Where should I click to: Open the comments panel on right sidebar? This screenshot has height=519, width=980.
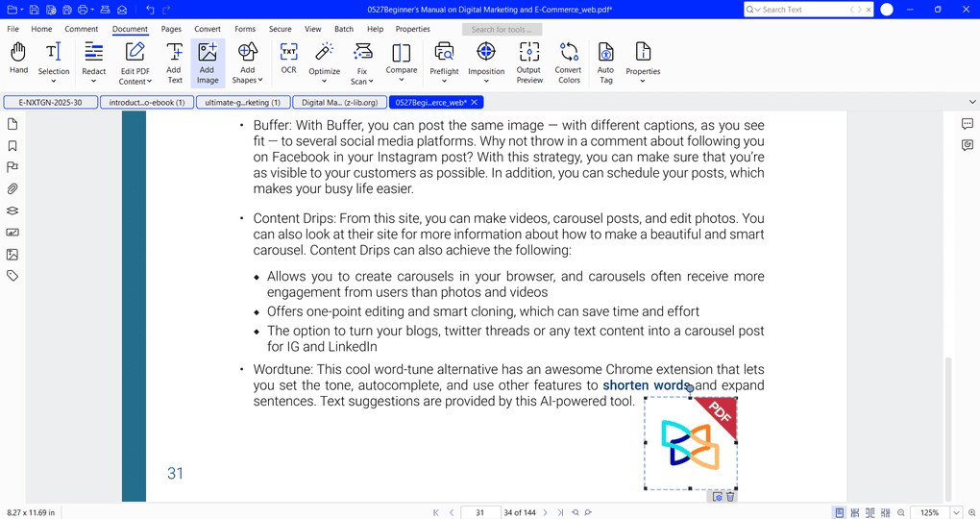coord(968,124)
